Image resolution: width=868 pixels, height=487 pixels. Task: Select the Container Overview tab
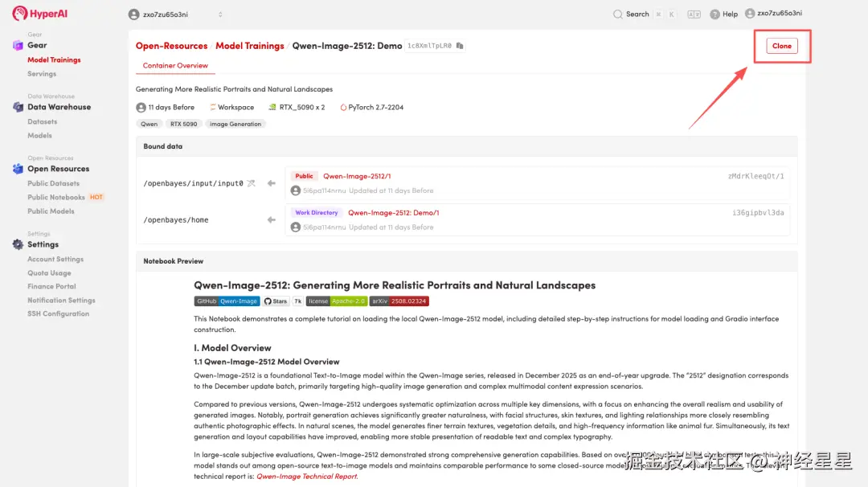pos(175,65)
